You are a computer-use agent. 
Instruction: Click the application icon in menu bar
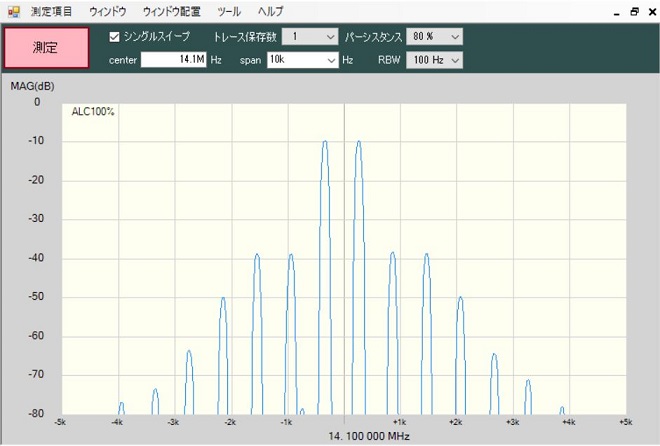[x=13, y=12]
